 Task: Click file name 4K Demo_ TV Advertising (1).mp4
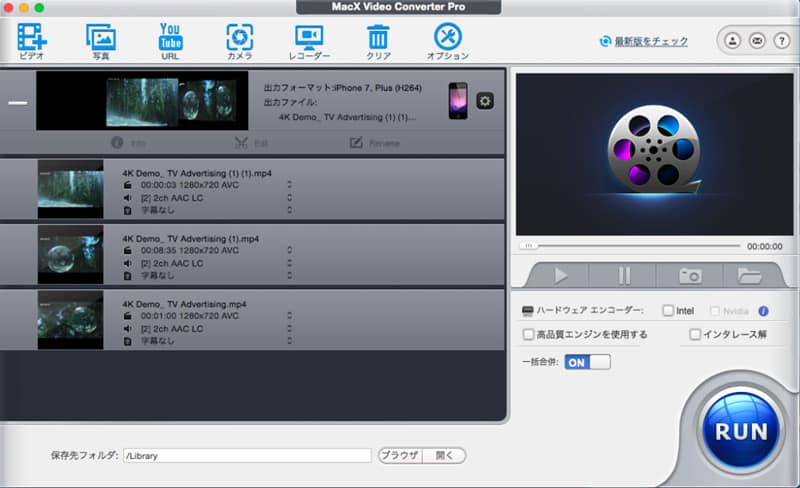[190, 238]
